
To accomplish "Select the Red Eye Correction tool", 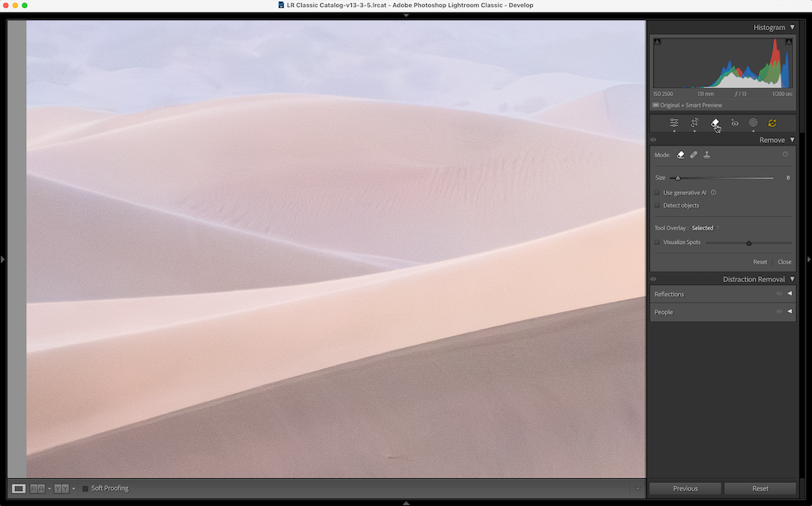I will tap(735, 123).
